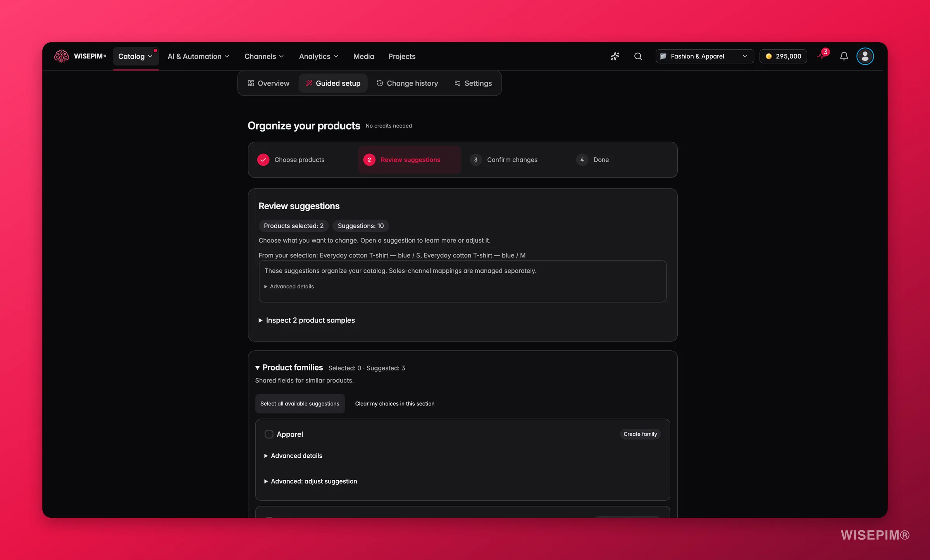This screenshot has height=560, width=930.
Task: Click the completed checkmark step icon
Action: click(x=263, y=160)
